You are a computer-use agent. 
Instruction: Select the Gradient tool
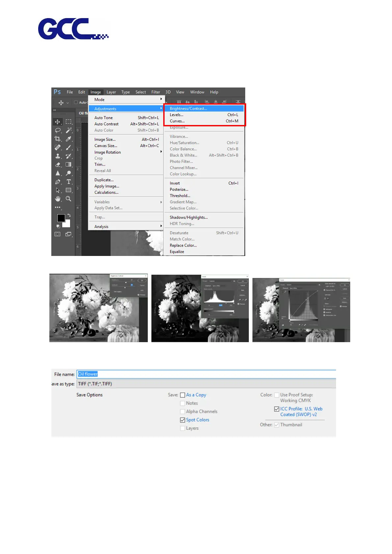tap(68, 164)
